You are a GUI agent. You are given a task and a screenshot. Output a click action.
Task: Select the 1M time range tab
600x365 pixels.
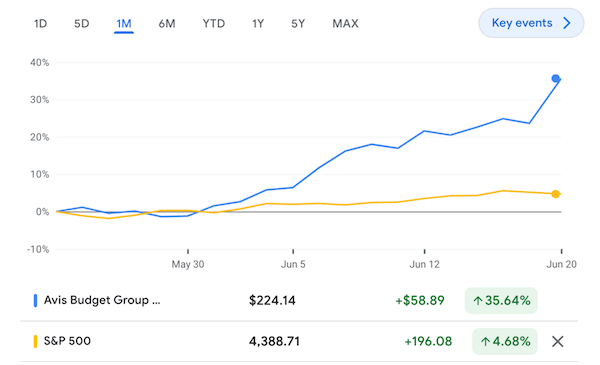coord(124,24)
